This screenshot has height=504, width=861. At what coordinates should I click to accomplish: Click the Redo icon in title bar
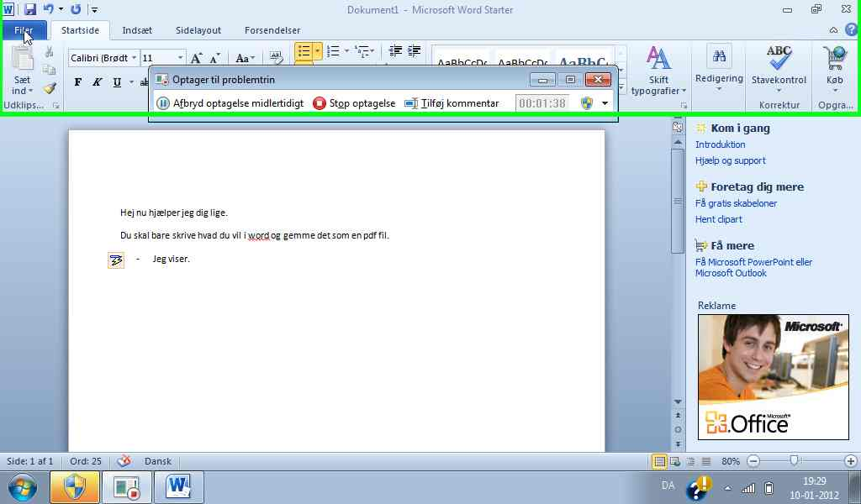point(76,8)
